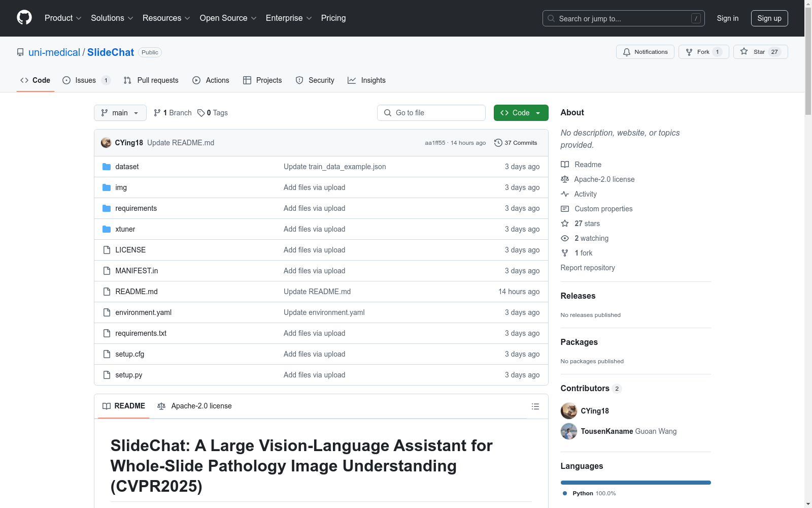Image resolution: width=812 pixels, height=508 pixels.
Task: Click the Go to file search field
Action: tap(431, 113)
